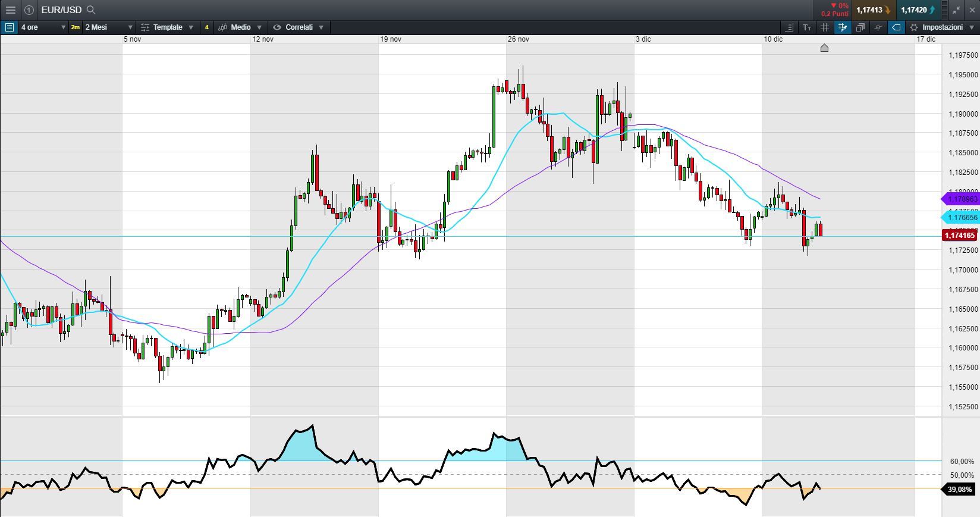Click the sell price 1,17413 button

coord(873,10)
